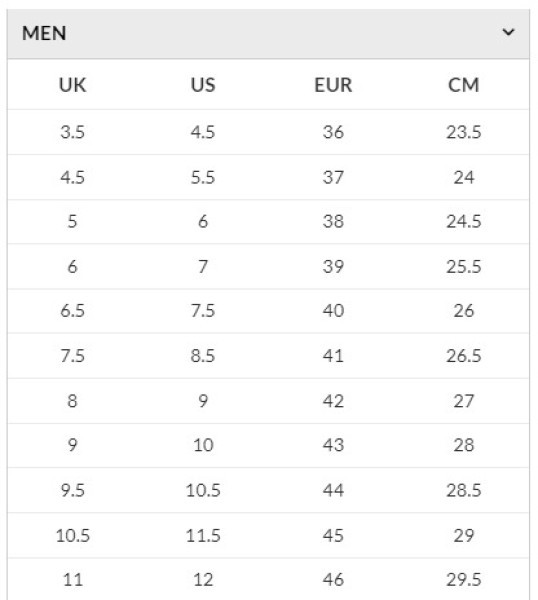Click UK size 3.5 cell
This screenshot has width=538, height=600.
pos(73,132)
